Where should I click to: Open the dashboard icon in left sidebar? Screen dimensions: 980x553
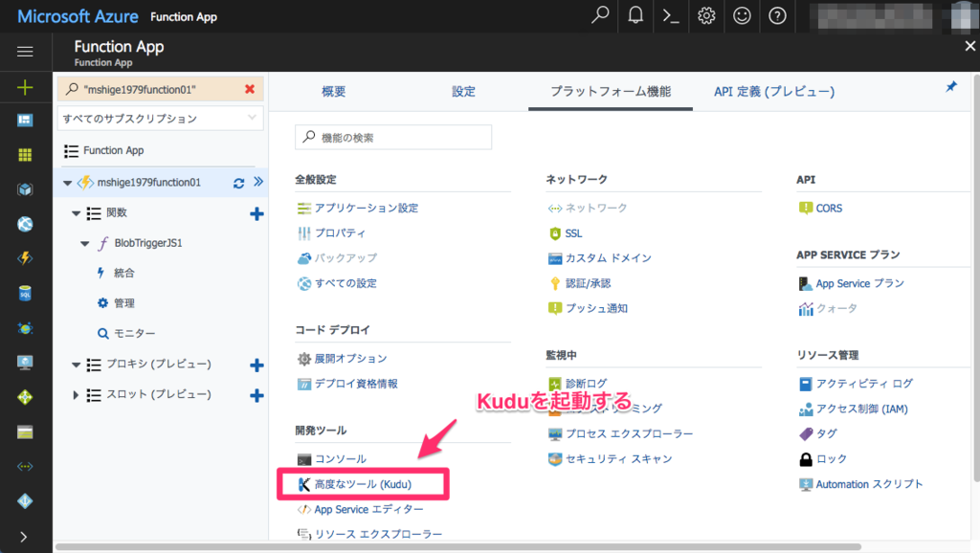25,120
